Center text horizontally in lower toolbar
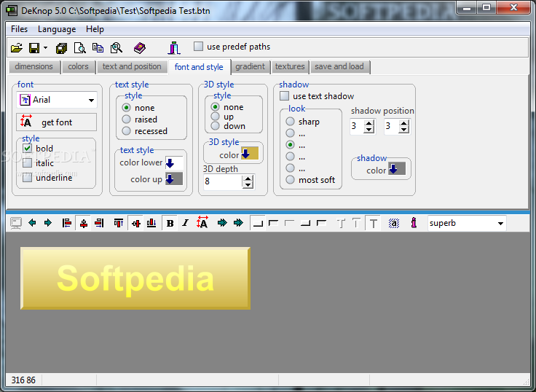The height and width of the screenshot is (392, 536). [x=84, y=224]
